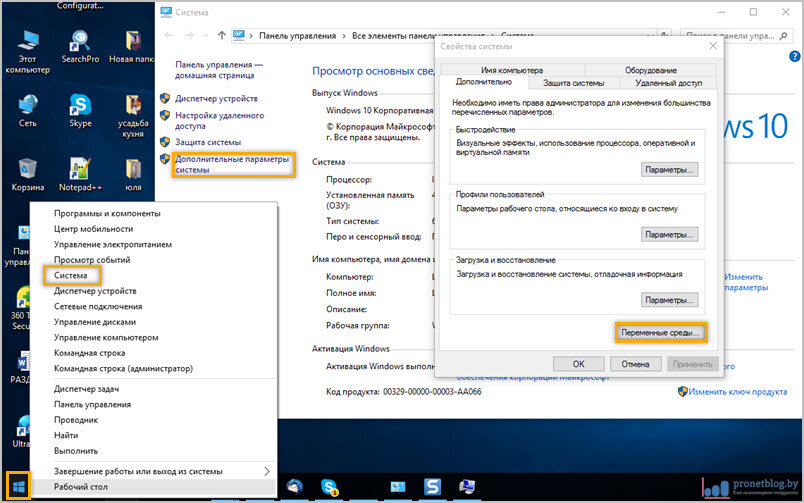This screenshot has width=804, height=503.
Task: Open Настройка удаленного доступа link
Action: 219,120
